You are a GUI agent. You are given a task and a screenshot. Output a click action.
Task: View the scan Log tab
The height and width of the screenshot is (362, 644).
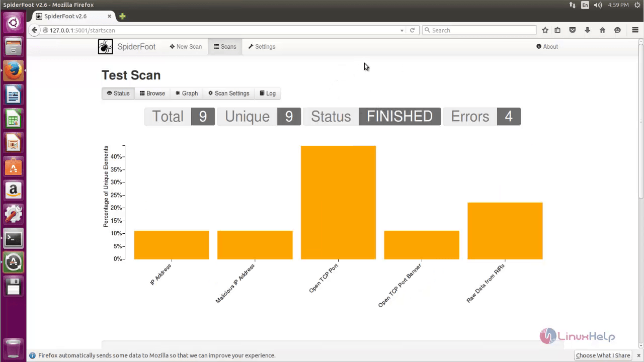pos(268,94)
